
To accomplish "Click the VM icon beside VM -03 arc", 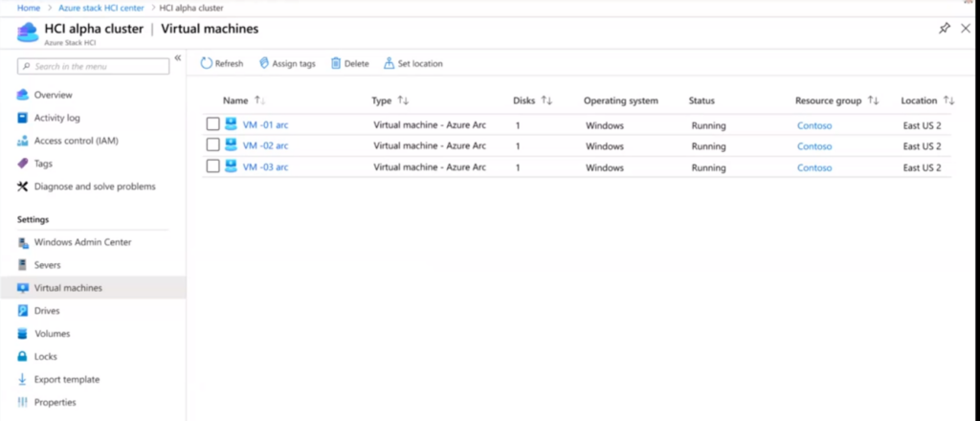I will 231,166.
